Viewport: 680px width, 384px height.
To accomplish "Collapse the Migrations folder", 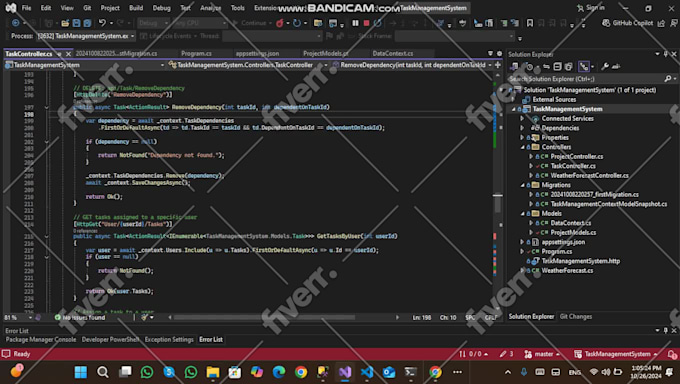I will [523, 185].
